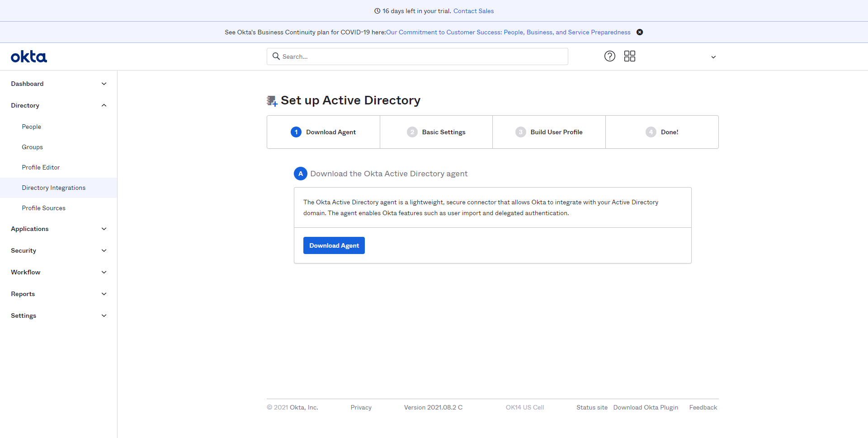868x438 pixels.
Task: Click the Active Directory setup title icon
Action: point(272,101)
